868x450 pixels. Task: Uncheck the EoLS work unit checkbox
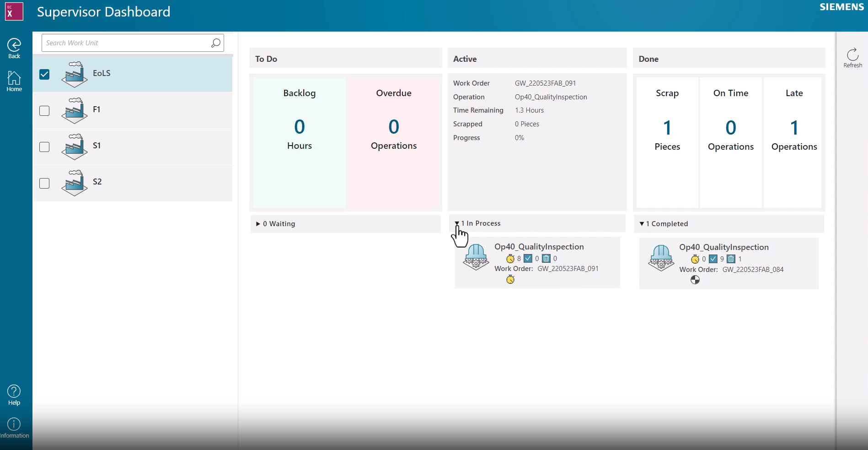click(x=44, y=74)
